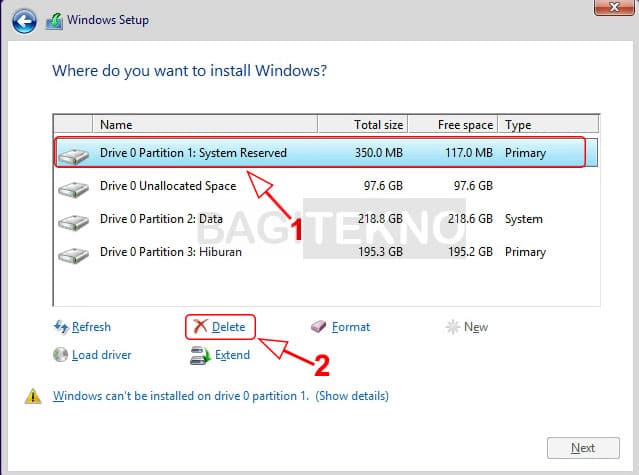Click the 218.6 GB free space cell
The height and width of the screenshot is (475, 639).
(470, 219)
